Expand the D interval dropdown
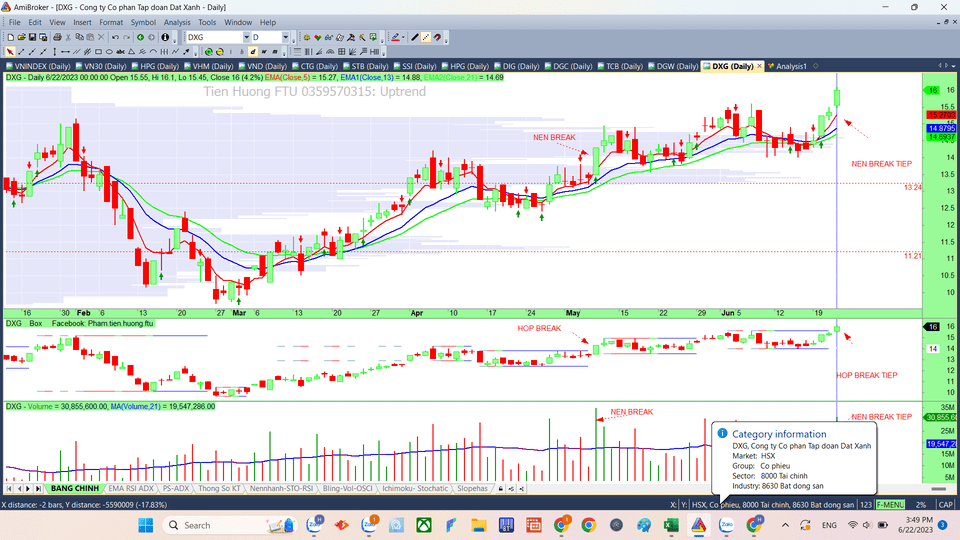This screenshot has height=540, width=960. pyautogui.click(x=285, y=37)
